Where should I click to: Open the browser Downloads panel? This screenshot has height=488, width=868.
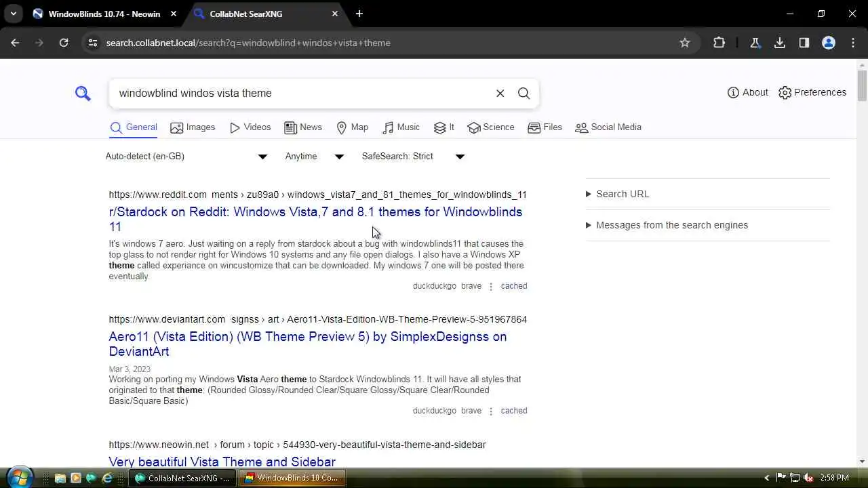point(780,43)
